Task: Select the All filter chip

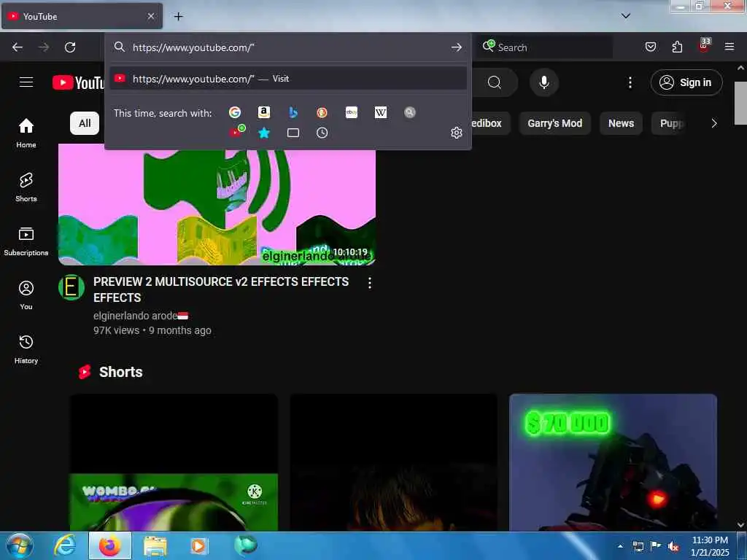Action: click(85, 123)
